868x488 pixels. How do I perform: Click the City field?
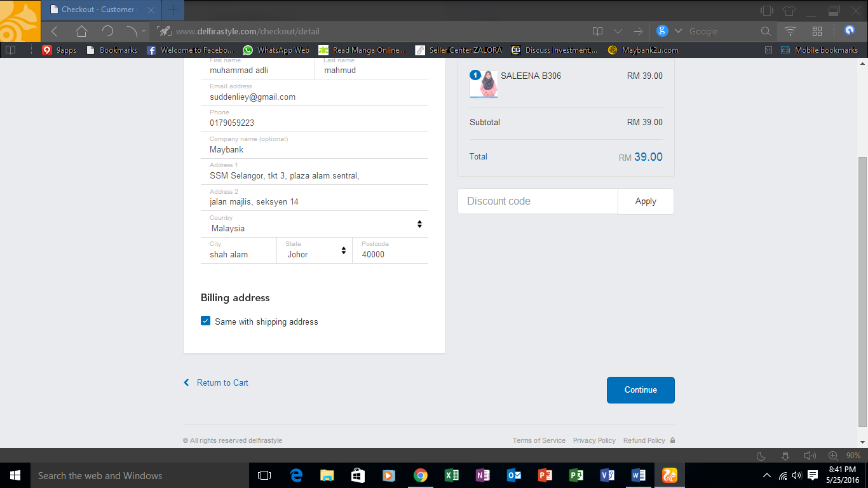tap(239, 250)
